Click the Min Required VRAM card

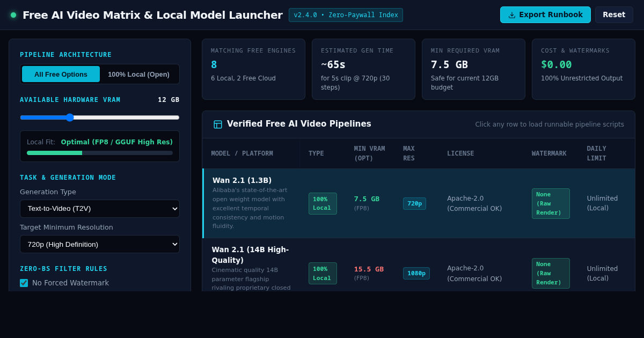point(473,69)
